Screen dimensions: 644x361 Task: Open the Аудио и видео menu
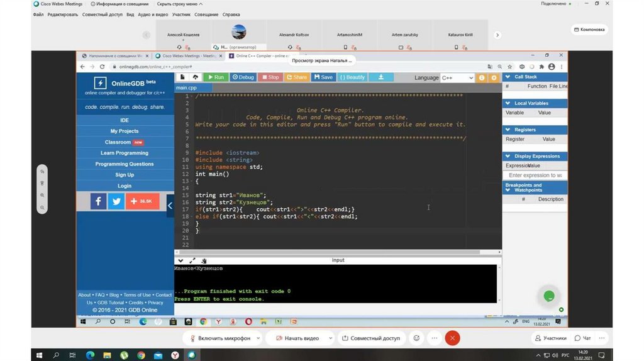(x=153, y=14)
